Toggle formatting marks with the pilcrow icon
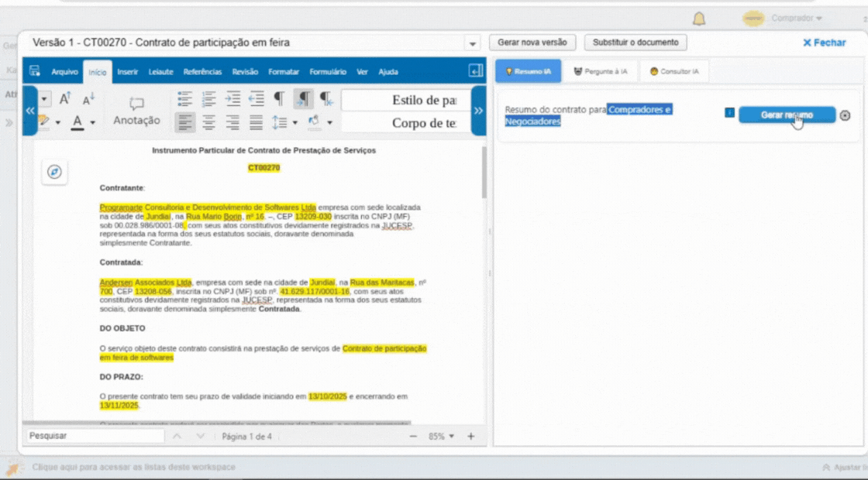The image size is (868, 480). [x=280, y=98]
